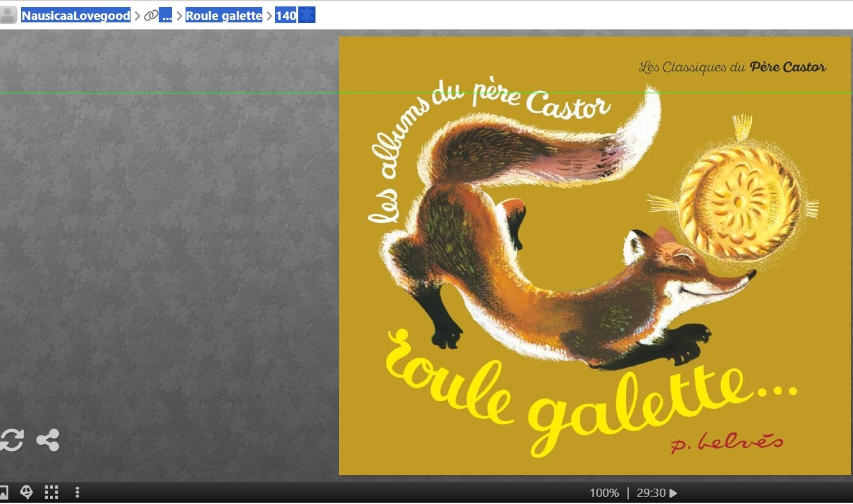Viewport: 853px width, 504px height.
Task: Open the NausicaaLovegood profile link
Action: pos(76,16)
